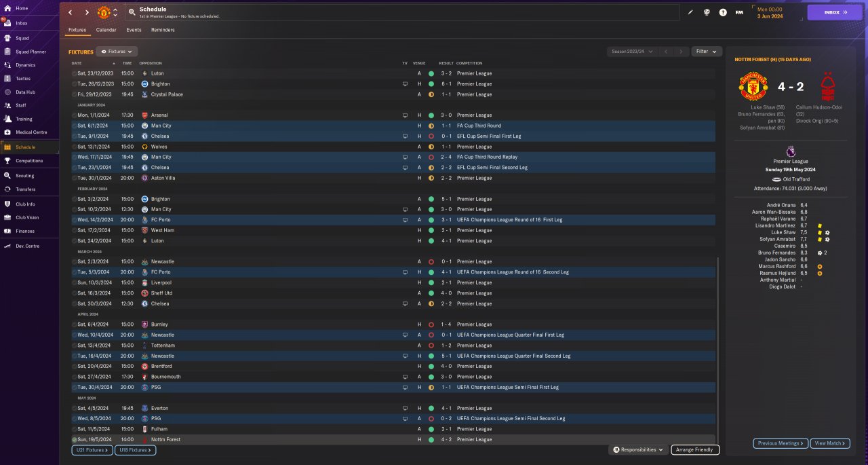Viewport: 868px width, 465px height.
Task: Open the Responsibilities dropdown
Action: tap(637, 449)
